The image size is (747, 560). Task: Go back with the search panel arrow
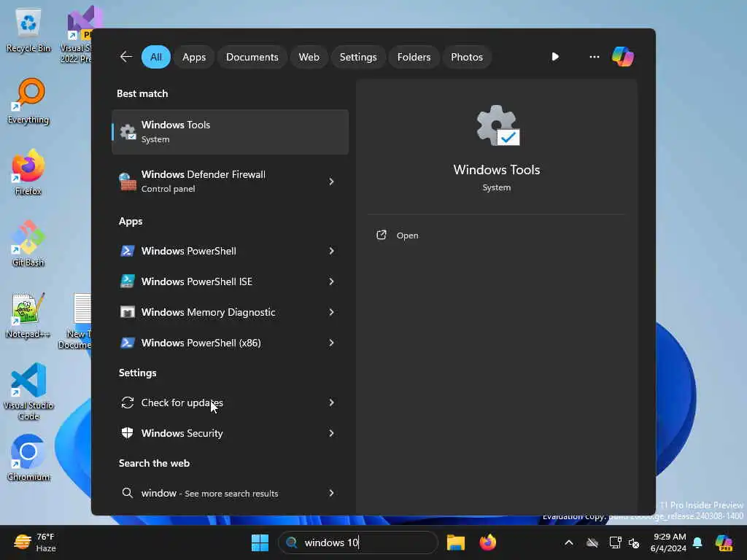click(126, 57)
